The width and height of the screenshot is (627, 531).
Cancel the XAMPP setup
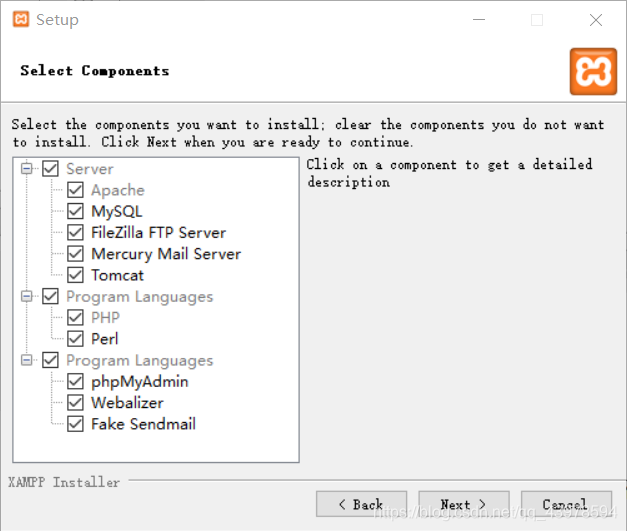pos(566,504)
